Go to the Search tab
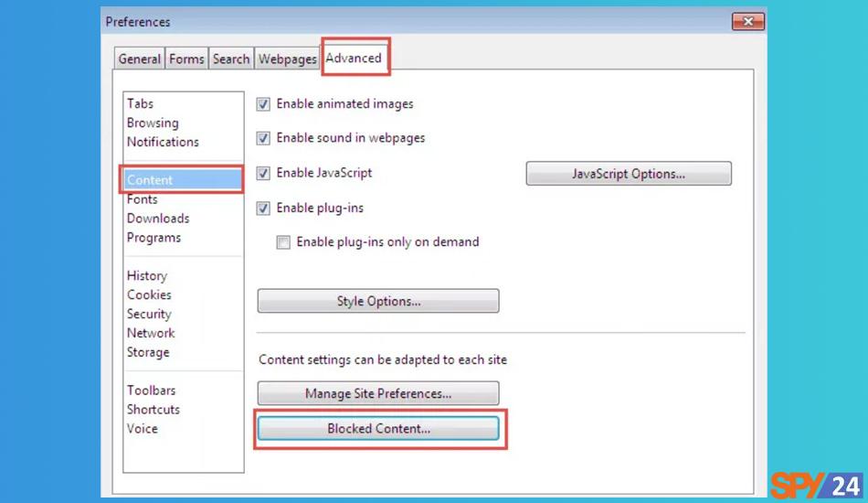 (231, 59)
